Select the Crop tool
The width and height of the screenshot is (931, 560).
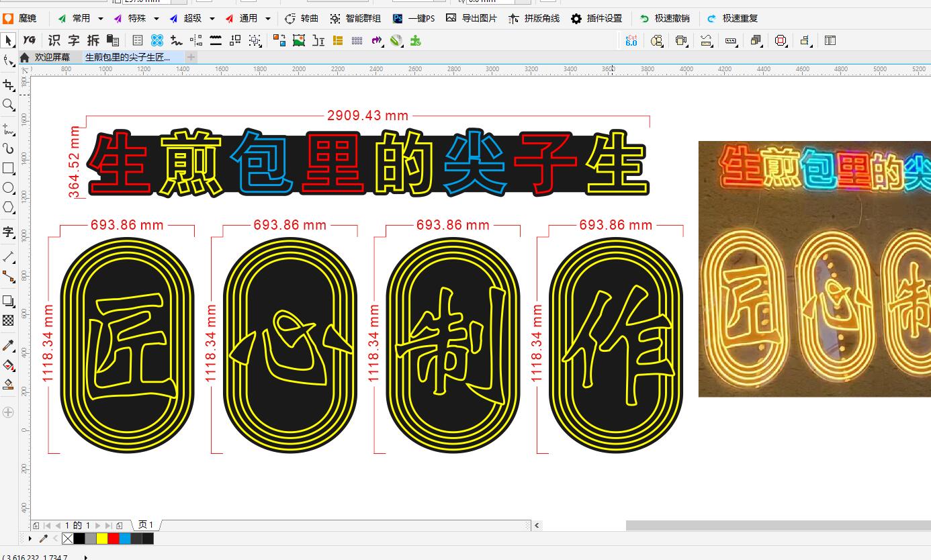pyautogui.click(x=8, y=85)
